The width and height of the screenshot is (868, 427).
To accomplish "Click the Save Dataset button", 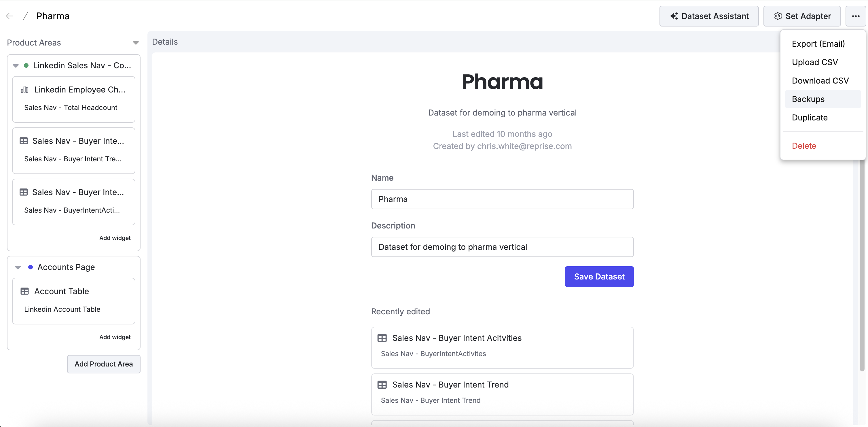I will point(599,276).
